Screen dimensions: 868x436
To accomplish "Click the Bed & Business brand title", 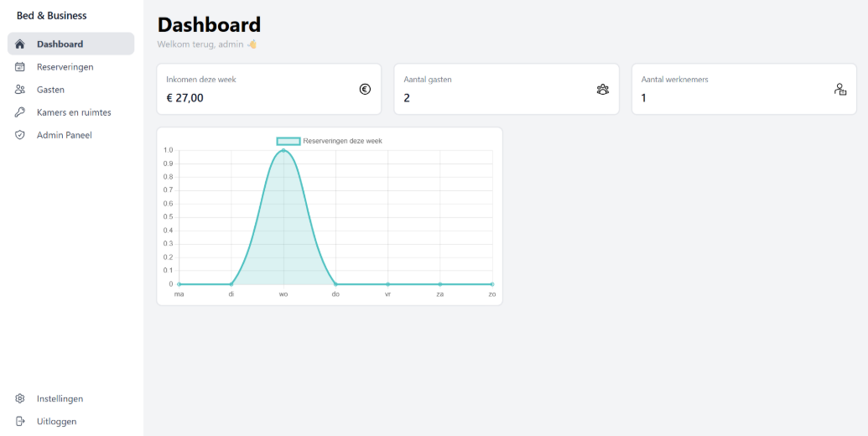I will [x=51, y=15].
